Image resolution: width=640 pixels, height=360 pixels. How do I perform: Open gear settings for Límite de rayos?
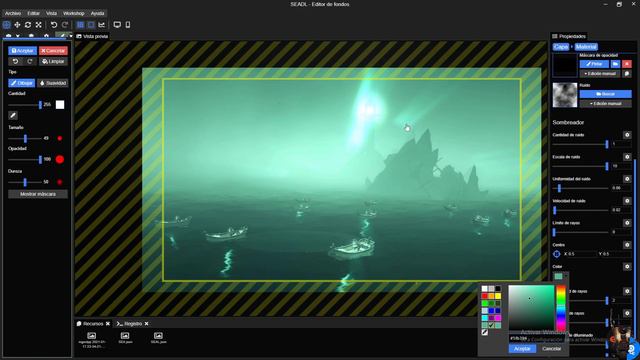click(627, 223)
